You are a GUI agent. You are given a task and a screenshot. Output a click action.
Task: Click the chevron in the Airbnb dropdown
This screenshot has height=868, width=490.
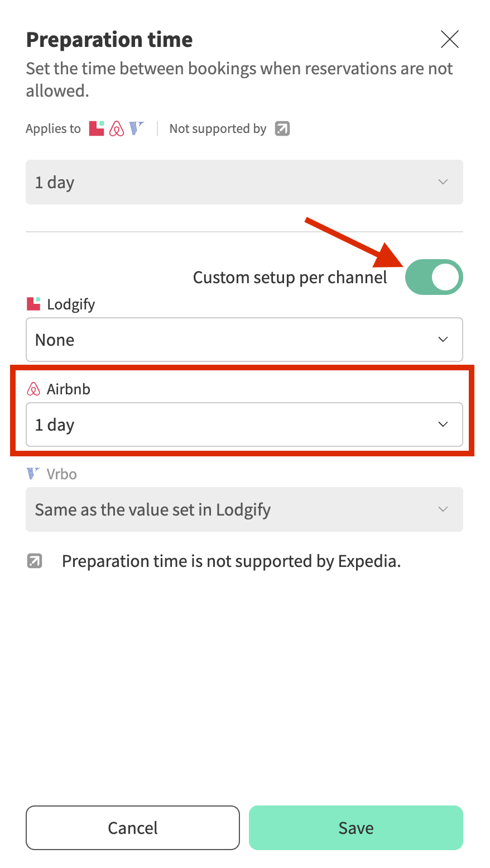[x=443, y=425]
